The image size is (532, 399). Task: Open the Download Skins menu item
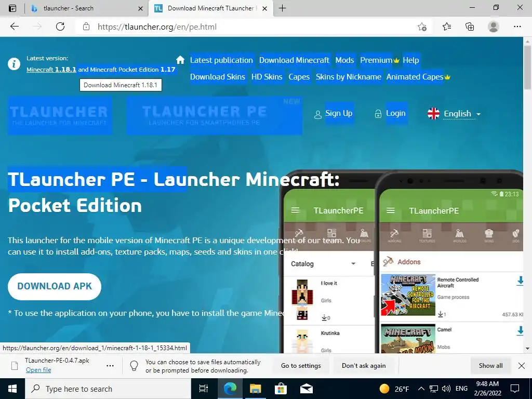click(218, 77)
